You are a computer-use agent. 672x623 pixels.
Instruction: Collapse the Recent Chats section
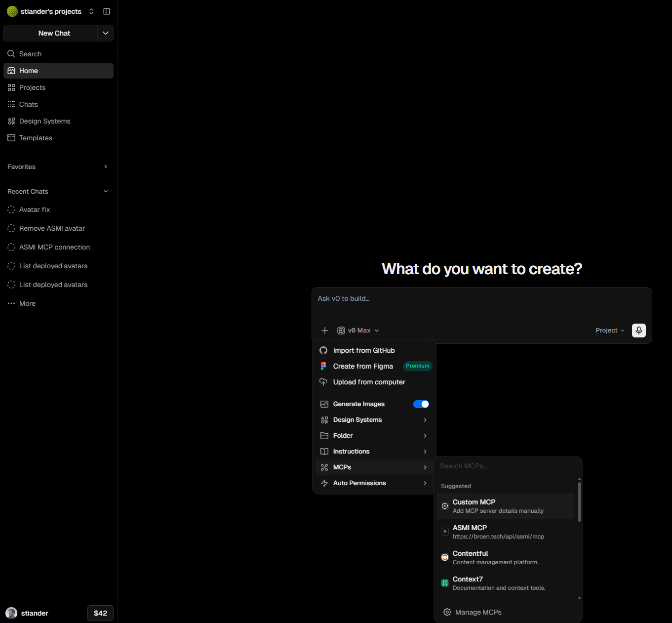tap(106, 191)
